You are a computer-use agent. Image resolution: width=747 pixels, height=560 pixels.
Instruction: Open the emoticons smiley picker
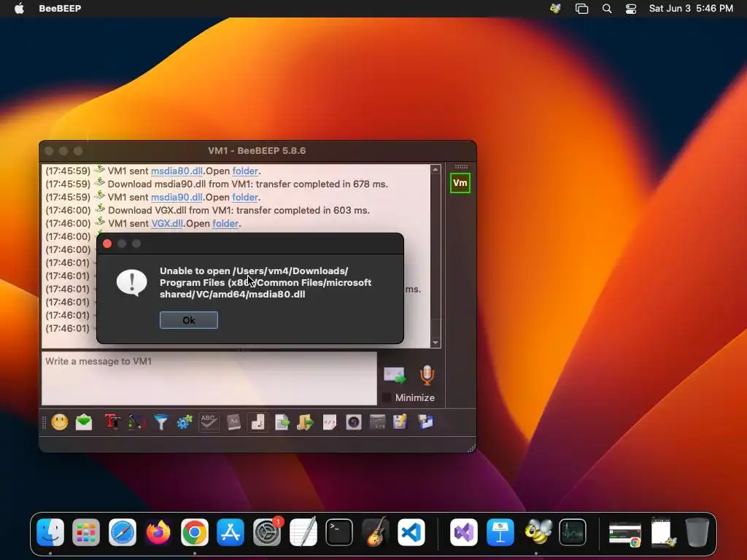[x=60, y=422]
